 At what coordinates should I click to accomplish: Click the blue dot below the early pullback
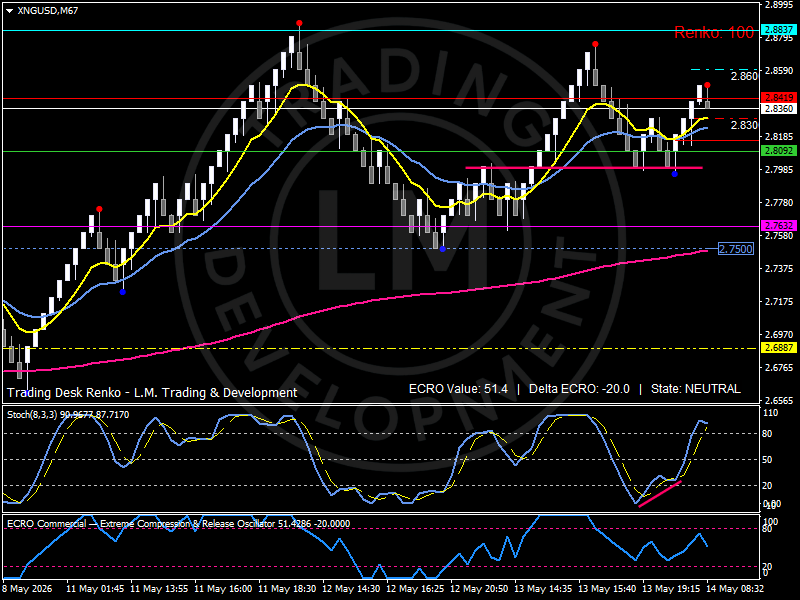122,292
